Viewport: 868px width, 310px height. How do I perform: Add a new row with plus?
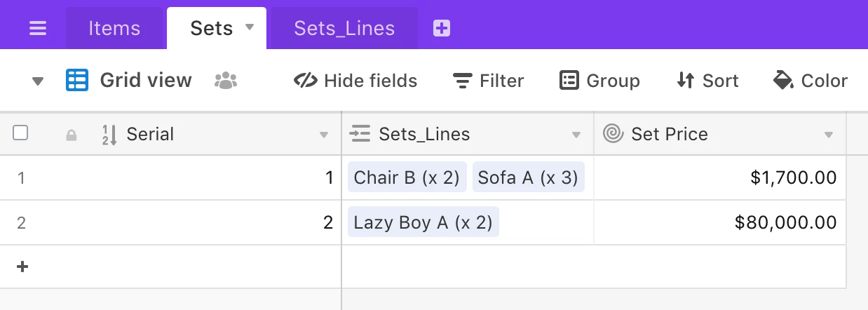click(x=22, y=267)
